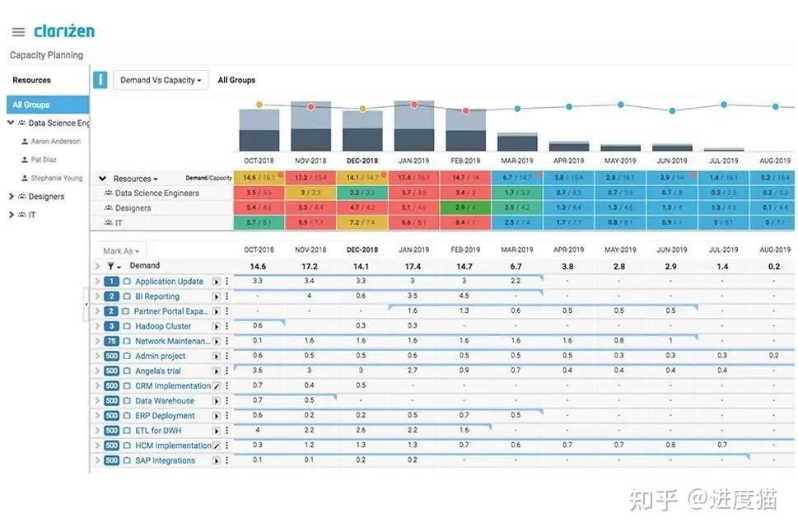Click the play icon for BI Reporting
Viewport: 798px width, 532px height.
pyautogui.click(x=217, y=296)
